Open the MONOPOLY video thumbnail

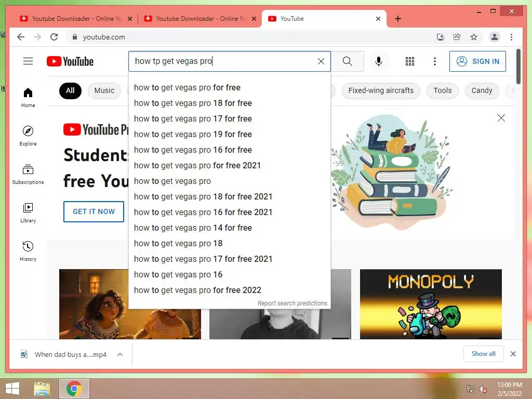pos(431,304)
